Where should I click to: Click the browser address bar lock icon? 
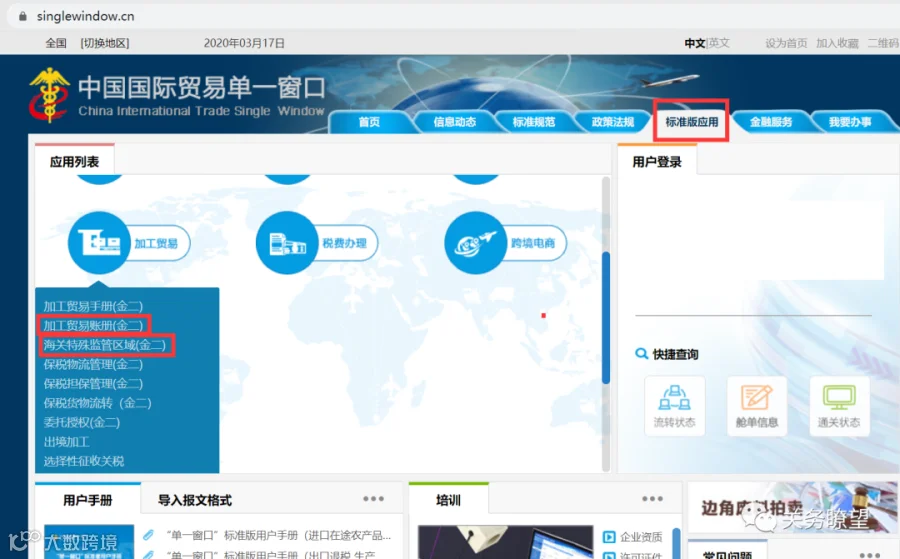pos(22,16)
